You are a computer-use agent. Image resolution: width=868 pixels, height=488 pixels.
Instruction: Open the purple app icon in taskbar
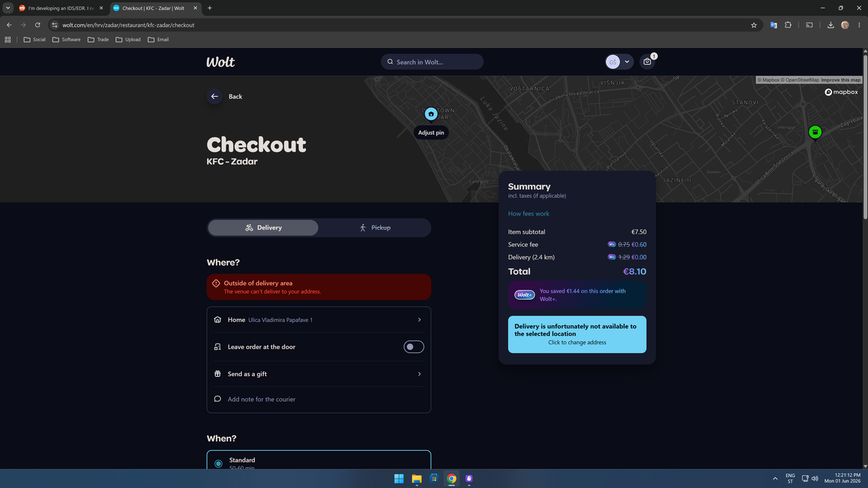469,479
